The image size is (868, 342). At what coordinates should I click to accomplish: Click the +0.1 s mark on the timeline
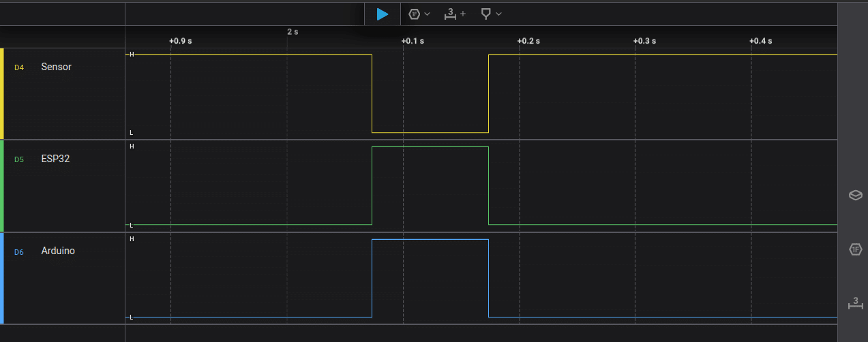click(x=412, y=41)
